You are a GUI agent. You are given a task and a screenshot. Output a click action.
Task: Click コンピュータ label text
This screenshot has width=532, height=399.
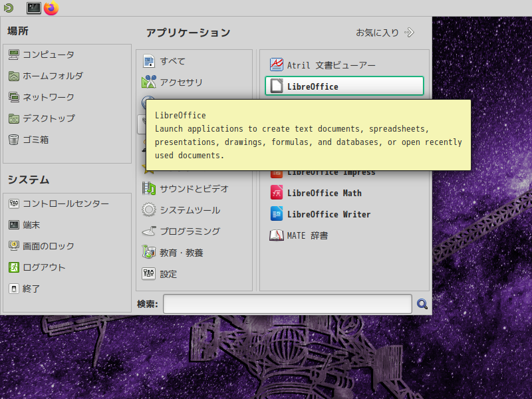(49, 55)
